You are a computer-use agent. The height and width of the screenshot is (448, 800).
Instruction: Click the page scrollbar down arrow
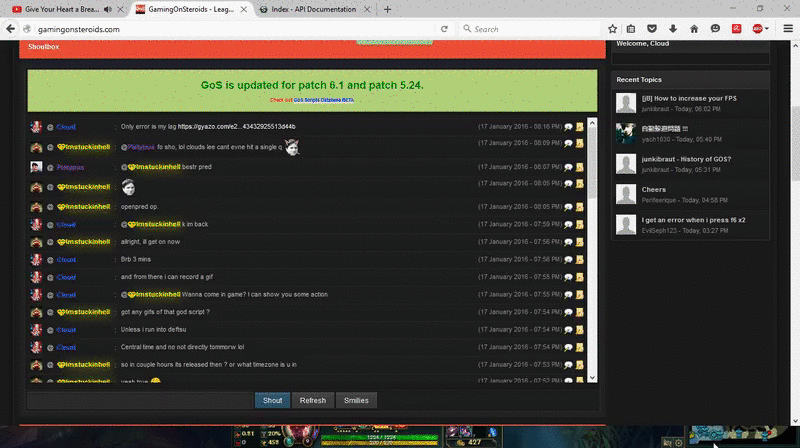pyautogui.click(x=795, y=421)
